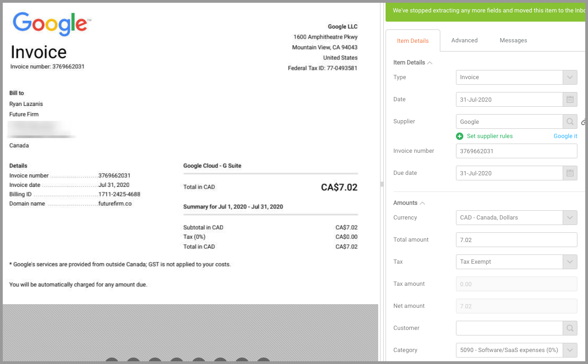588x364 pixels.
Task: Switch to the Advanced tab
Action: (464, 40)
